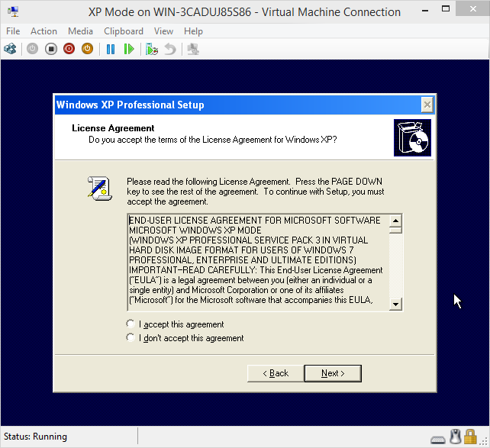Click the Ctrl+Alt+Delete toolbar icon
Screen dimensions: 490x448
10,49
